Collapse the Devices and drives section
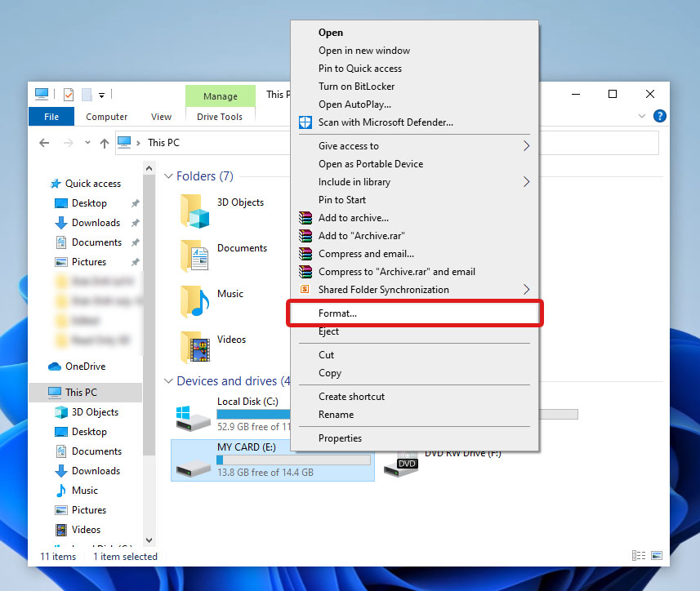 tap(168, 380)
